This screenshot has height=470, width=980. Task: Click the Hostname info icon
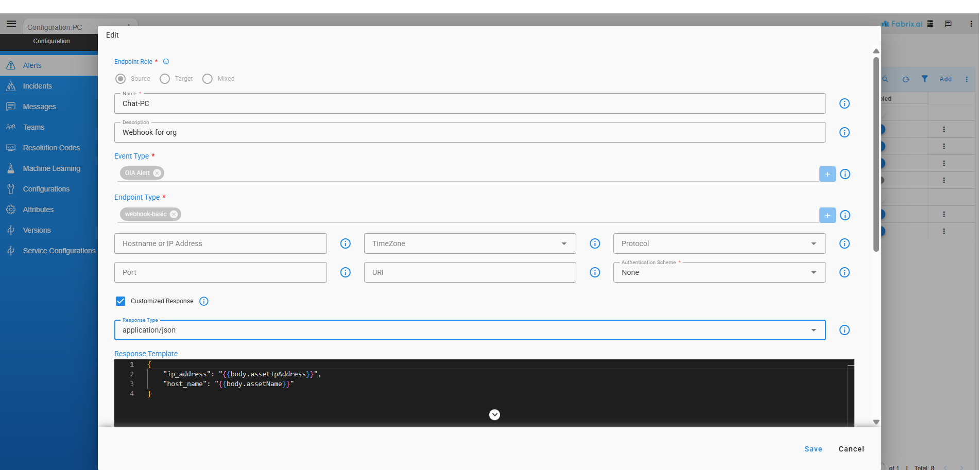coord(346,243)
